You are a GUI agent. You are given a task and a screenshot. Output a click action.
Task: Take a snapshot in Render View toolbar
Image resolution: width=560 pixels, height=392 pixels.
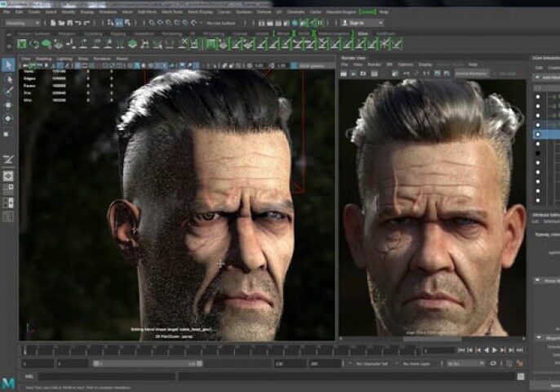(363, 73)
